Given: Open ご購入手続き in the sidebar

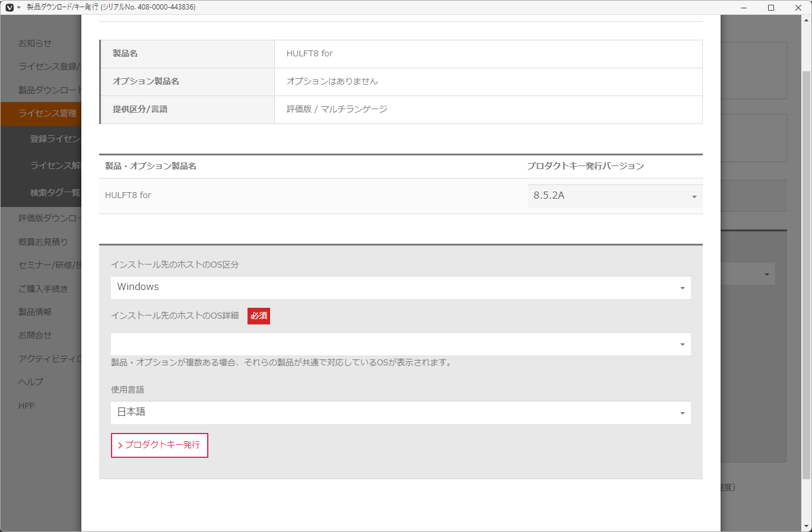Looking at the screenshot, I should (43, 289).
